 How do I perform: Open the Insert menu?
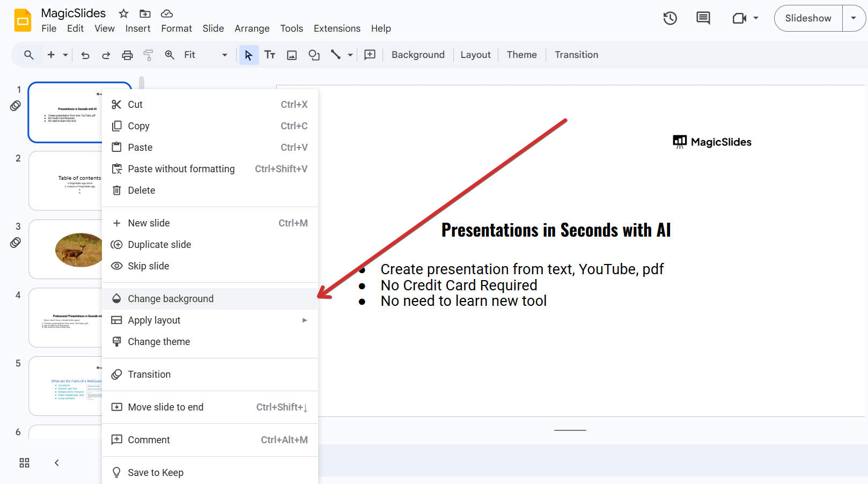pos(138,28)
